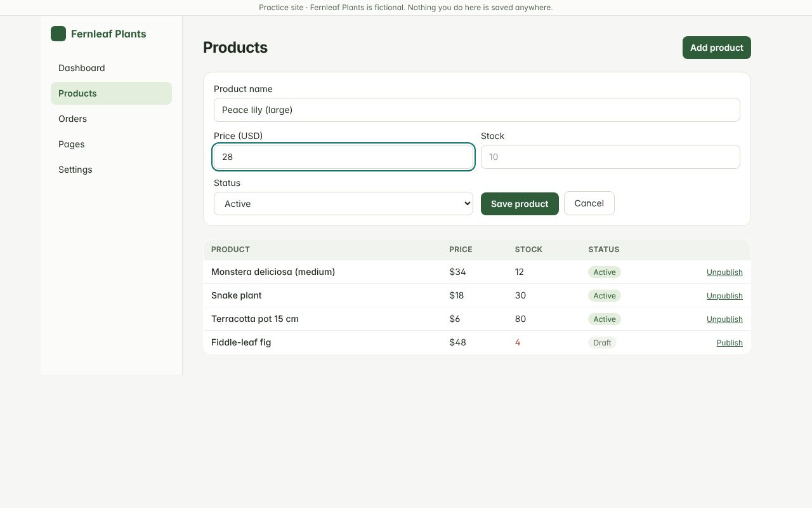
Task: Click the Draft status badge
Action: click(602, 343)
